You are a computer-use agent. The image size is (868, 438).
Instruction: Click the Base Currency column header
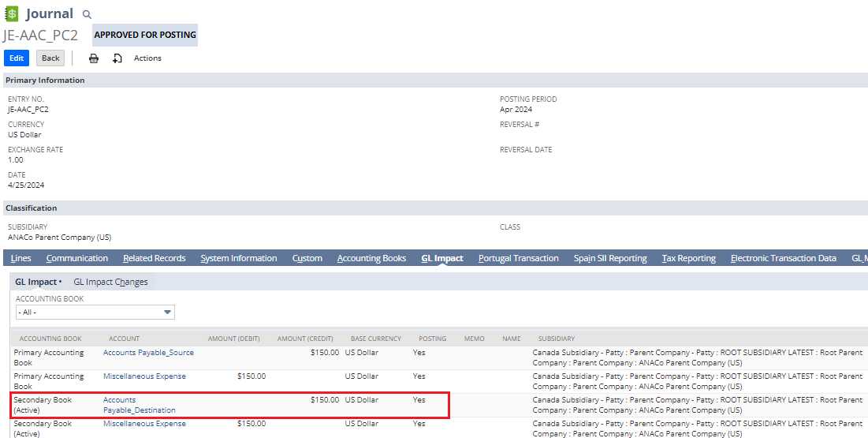(x=376, y=339)
